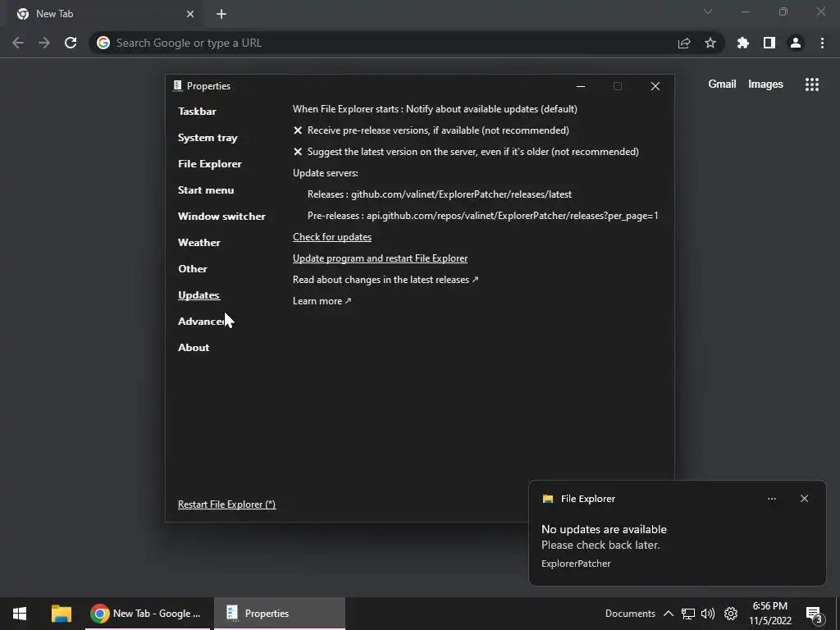Toggle Suggest latest server version option
Viewport: 840px width, 630px height.
click(466, 152)
